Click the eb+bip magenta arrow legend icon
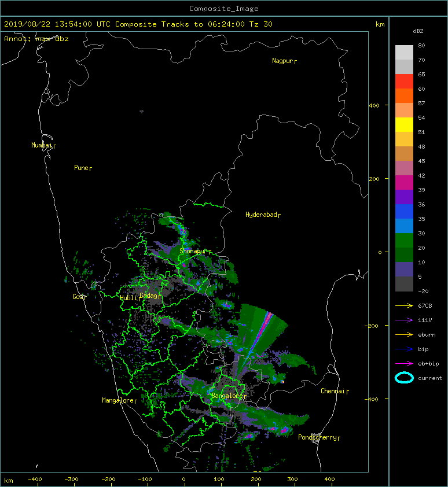 click(x=404, y=363)
